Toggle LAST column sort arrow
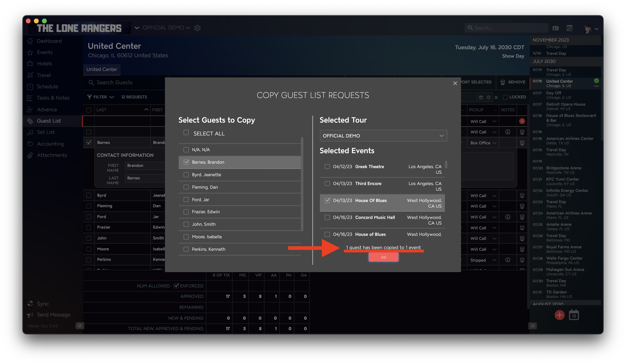The width and height of the screenshot is (626, 364). (146, 109)
